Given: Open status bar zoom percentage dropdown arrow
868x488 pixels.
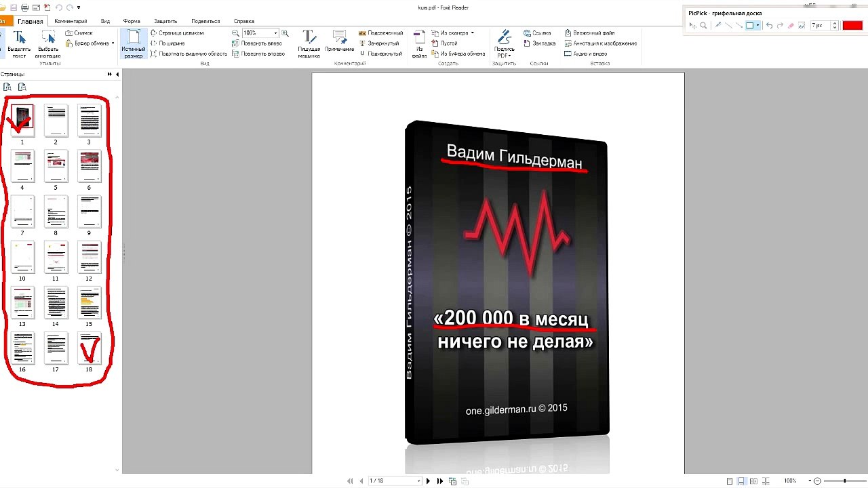Looking at the screenshot, I should [810, 481].
